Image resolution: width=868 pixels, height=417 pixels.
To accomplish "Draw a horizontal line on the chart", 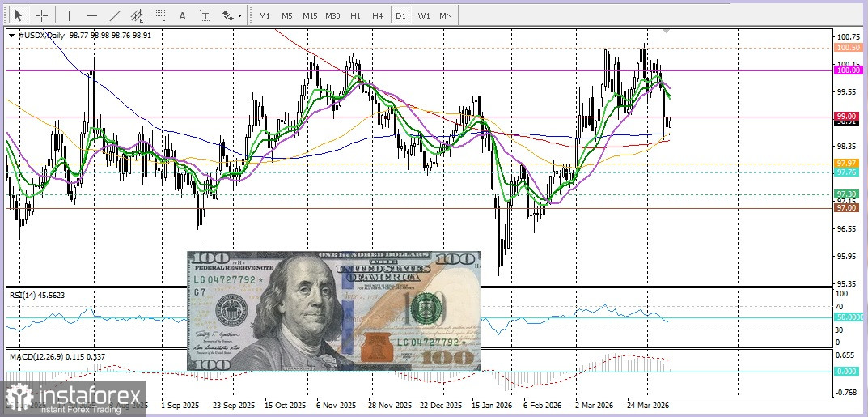I will (92, 15).
